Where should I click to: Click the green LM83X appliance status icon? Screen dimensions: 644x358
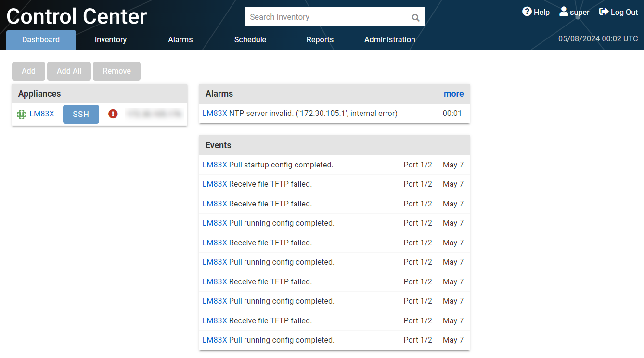[21, 114]
